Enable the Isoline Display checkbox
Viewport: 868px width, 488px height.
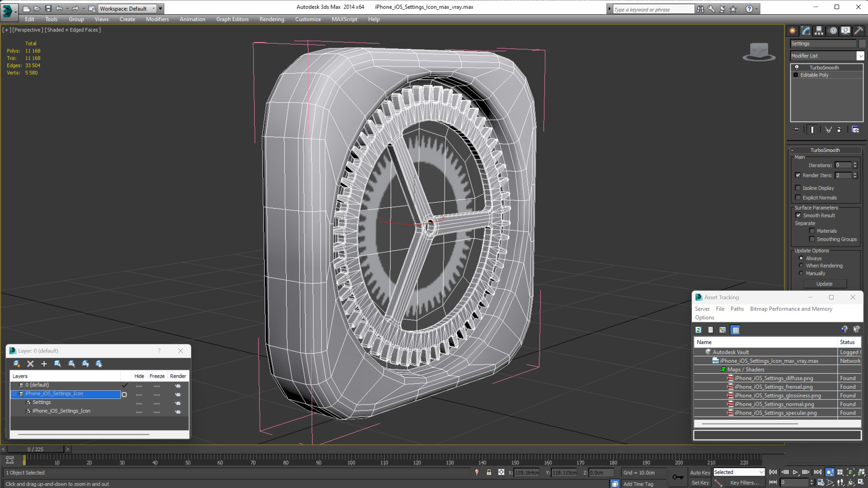[x=798, y=188]
